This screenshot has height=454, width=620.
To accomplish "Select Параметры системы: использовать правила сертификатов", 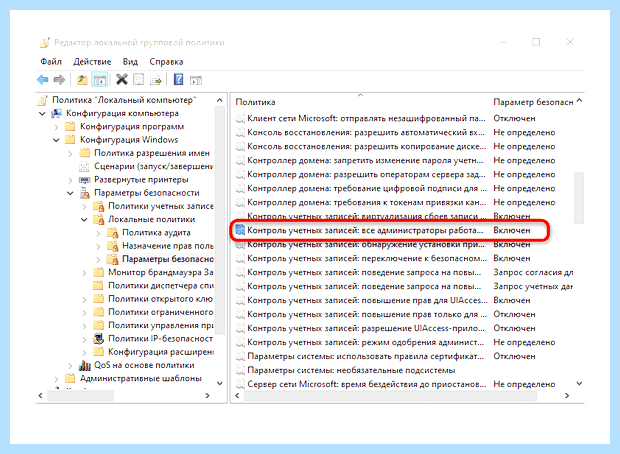I will pyautogui.click(x=366, y=356).
